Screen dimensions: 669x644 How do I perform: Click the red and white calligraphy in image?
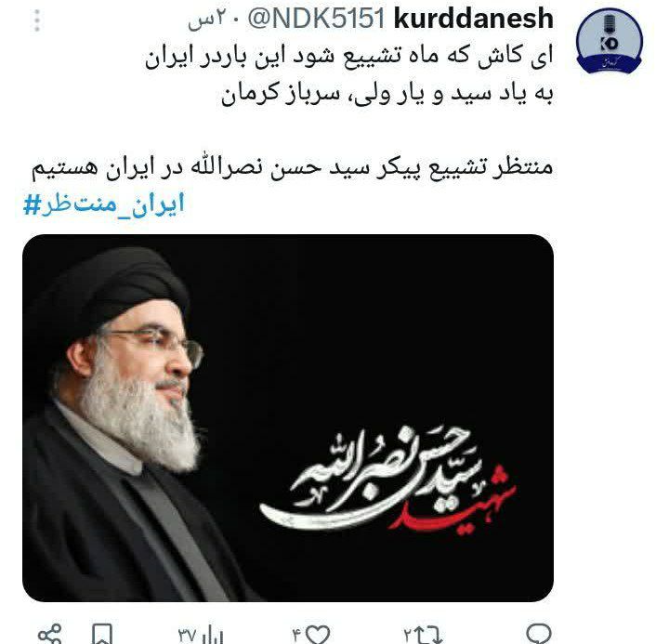point(388,480)
